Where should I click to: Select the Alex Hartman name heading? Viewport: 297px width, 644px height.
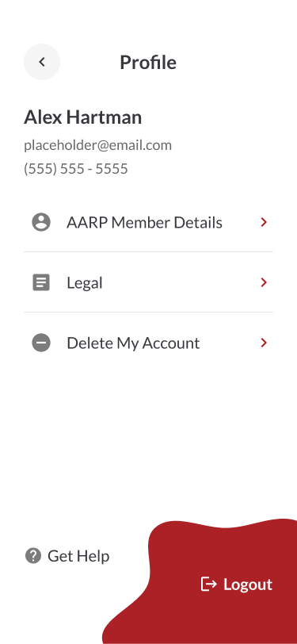tap(83, 117)
